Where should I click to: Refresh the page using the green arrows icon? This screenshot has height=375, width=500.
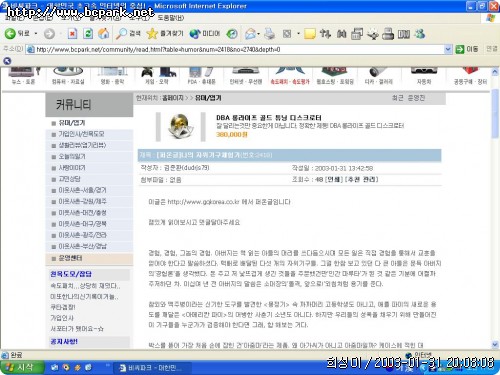88,34
